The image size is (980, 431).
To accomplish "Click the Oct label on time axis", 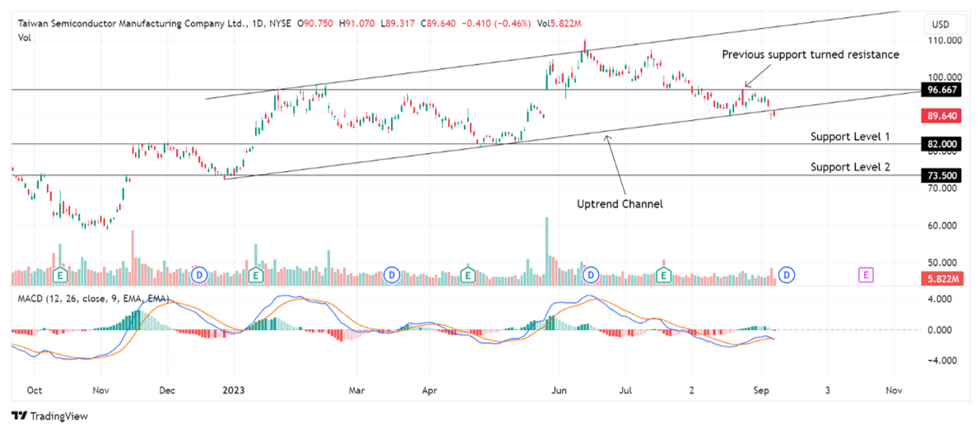I will pos(35,390).
